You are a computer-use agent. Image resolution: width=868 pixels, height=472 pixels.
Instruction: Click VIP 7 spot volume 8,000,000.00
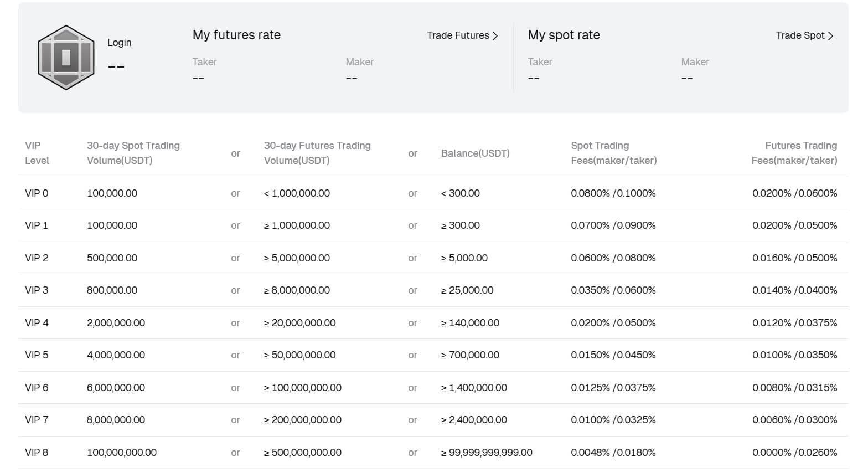(116, 420)
